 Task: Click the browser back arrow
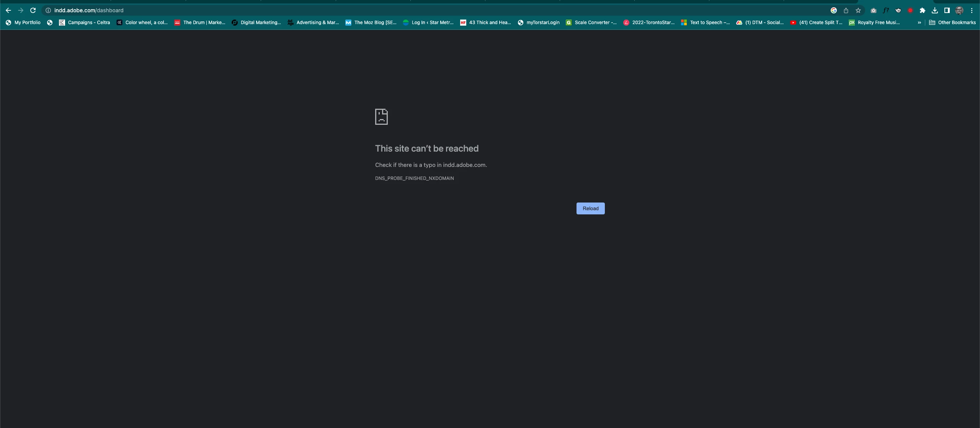click(x=8, y=10)
